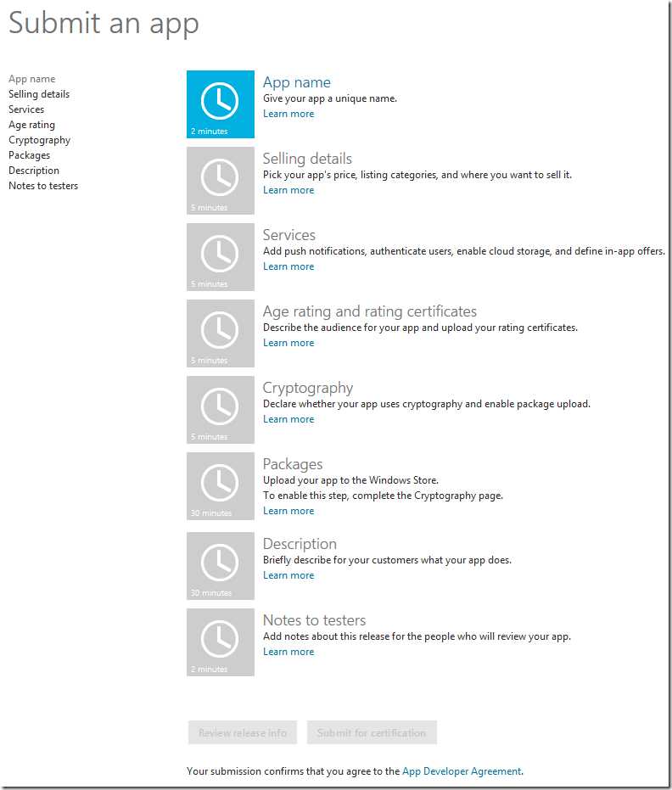This screenshot has height=790, width=672.
Task: Open the Packages step heading
Action: click(x=293, y=464)
